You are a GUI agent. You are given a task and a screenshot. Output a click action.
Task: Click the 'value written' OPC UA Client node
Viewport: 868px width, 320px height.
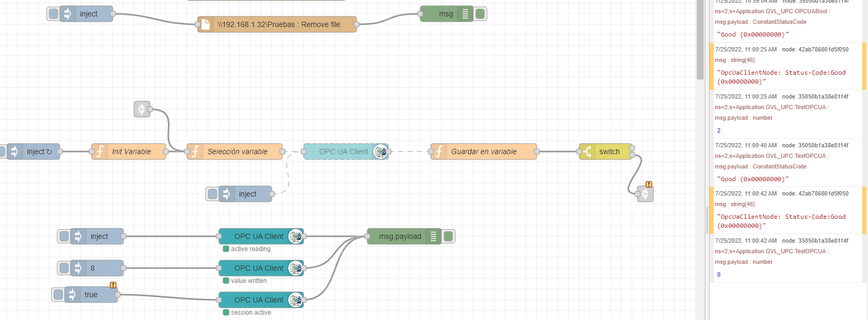tap(259, 268)
